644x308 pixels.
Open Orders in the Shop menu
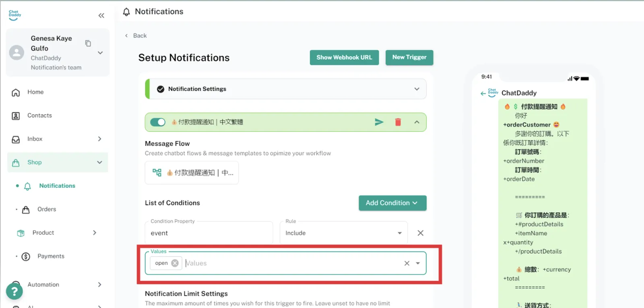tap(47, 209)
